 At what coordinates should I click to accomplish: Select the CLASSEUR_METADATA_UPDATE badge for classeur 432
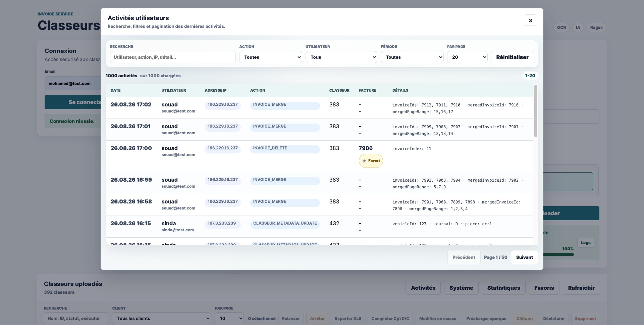(285, 224)
